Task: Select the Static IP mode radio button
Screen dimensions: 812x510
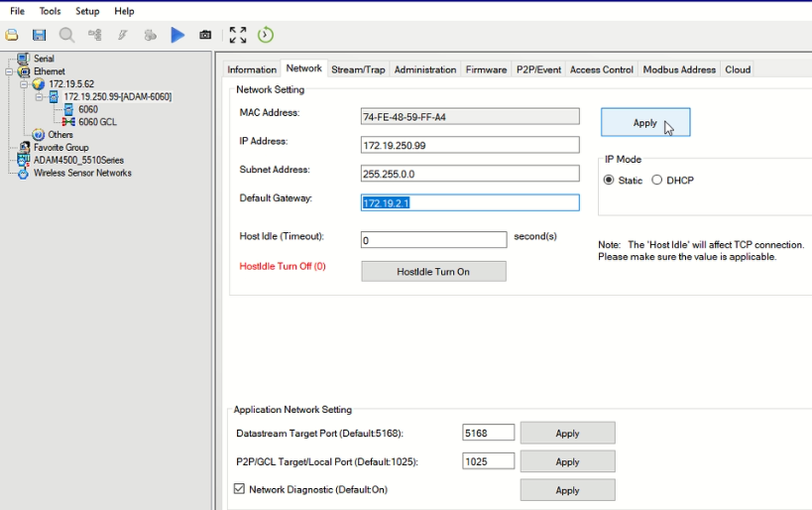Action: (x=609, y=181)
